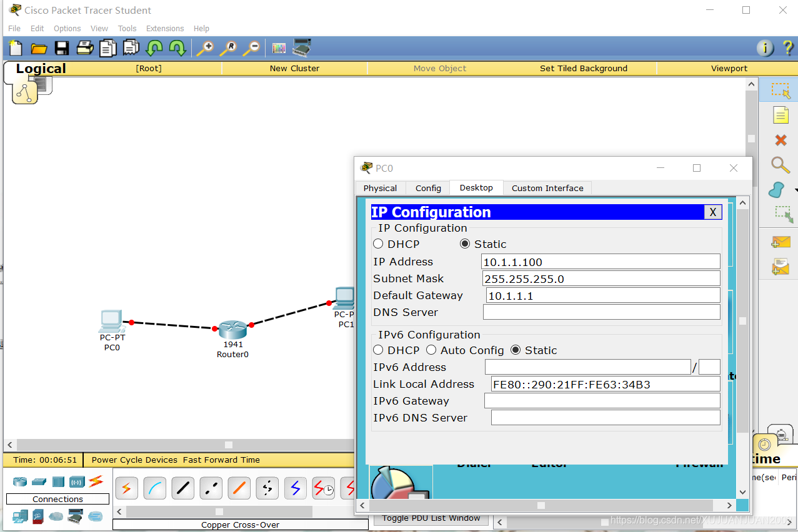Open the Packet Tracer info icon
Viewport: 798px width, 532px height.
pyautogui.click(x=765, y=48)
